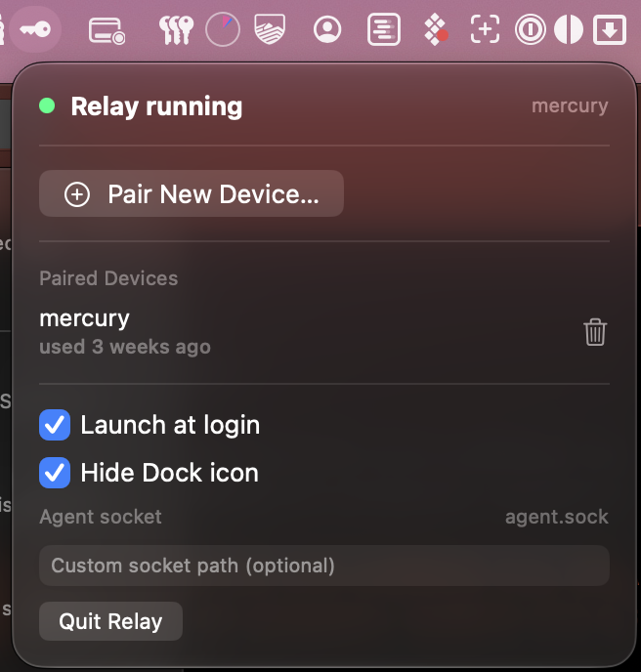This screenshot has height=672, width=641.
Task: Open the screenshot capture crosshair icon
Action: [485, 29]
